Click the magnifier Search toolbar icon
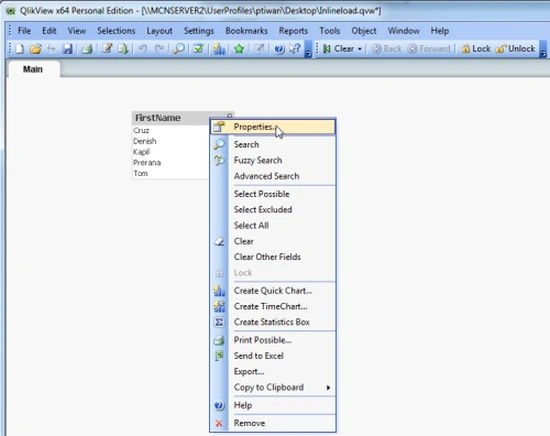 tap(179, 49)
